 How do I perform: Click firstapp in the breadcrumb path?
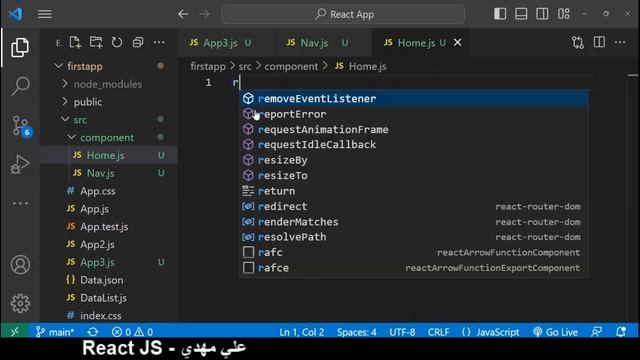(x=208, y=66)
